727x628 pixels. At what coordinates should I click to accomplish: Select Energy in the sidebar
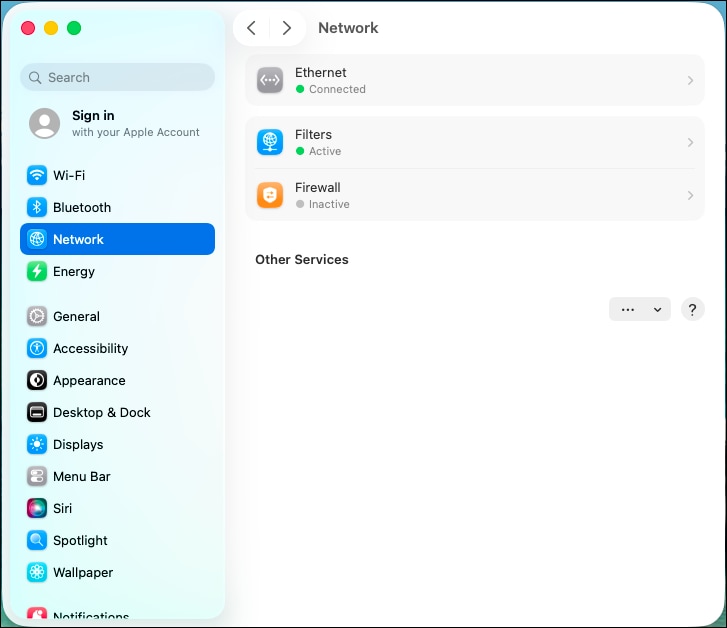coord(117,271)
